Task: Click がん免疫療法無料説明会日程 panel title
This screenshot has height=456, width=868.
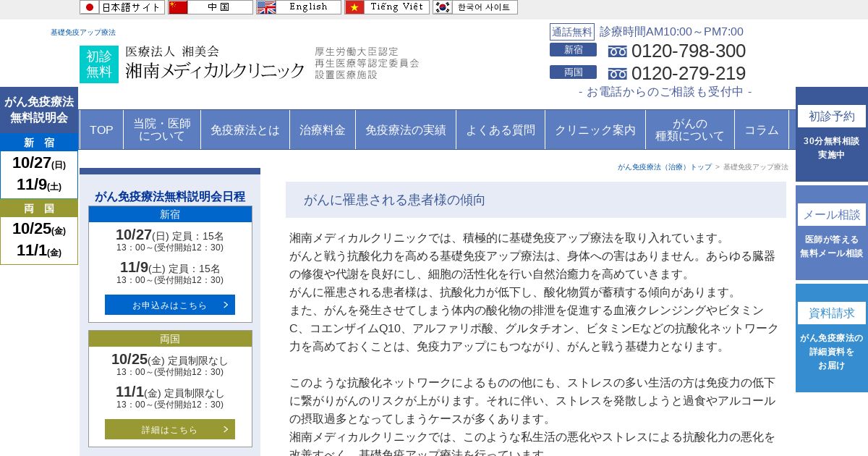Action: [x=170, y=196]
